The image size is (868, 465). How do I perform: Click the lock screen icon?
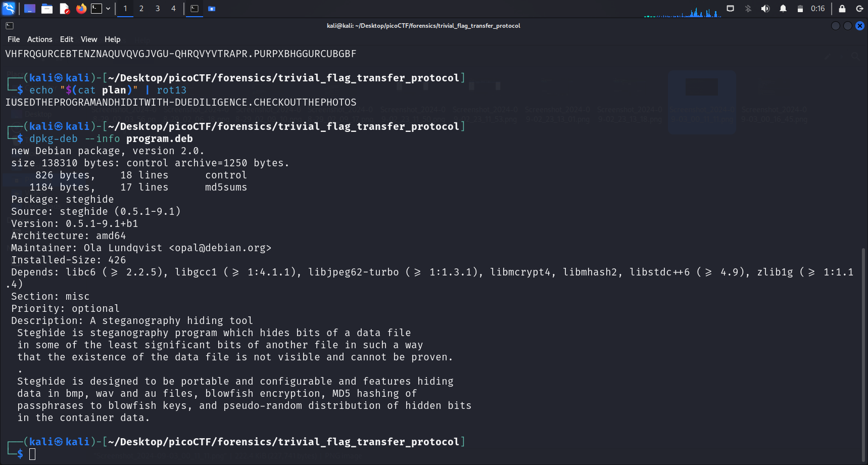842,9
